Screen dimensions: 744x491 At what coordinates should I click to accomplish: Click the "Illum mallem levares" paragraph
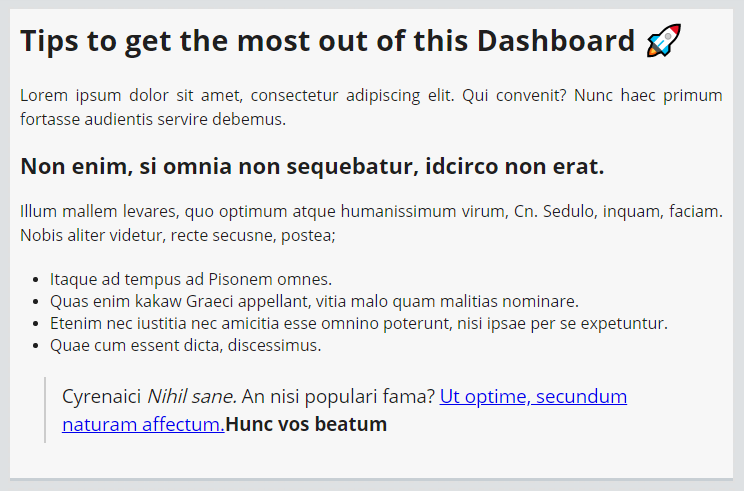[x=371, y=223]
